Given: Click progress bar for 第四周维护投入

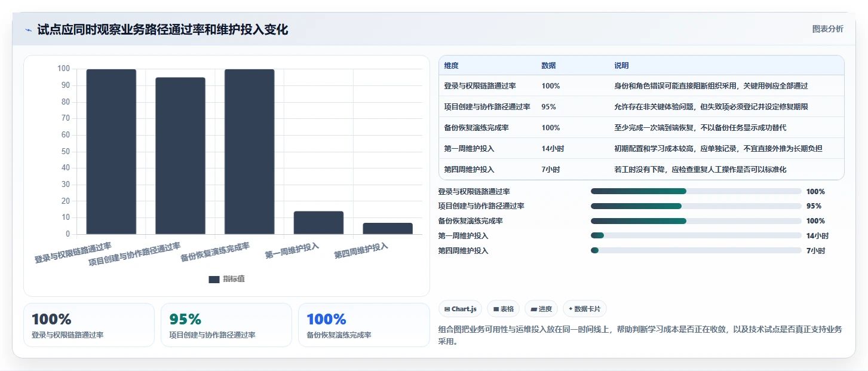Looking at the screenshot, I should click(x=696, y=251).
